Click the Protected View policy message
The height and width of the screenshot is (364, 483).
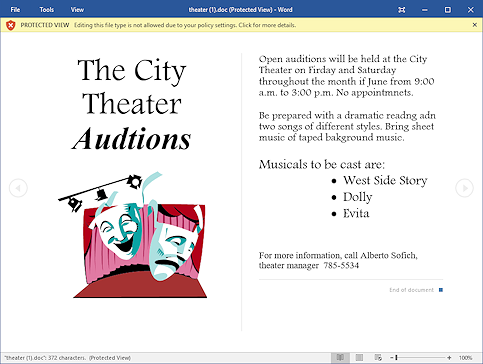click(x=185, y=25)
